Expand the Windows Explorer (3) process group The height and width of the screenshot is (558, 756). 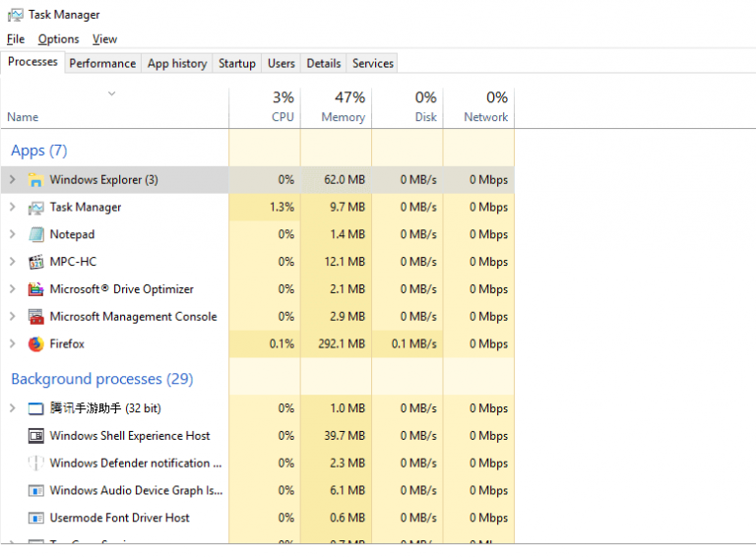(13, 180)
